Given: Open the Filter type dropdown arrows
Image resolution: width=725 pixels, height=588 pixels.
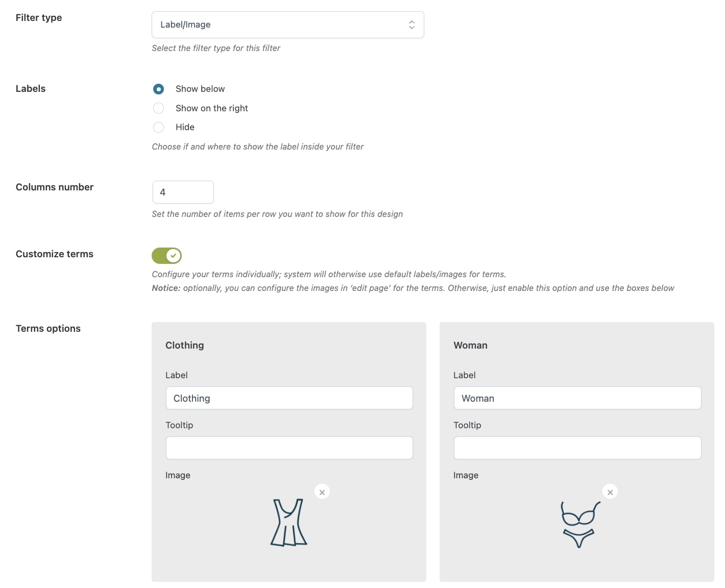Looking at the screenshot, I should [x=412, y=24].
